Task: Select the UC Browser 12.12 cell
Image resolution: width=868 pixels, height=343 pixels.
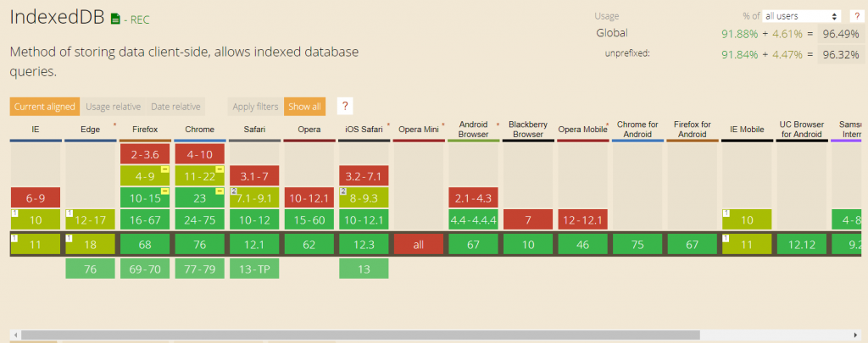Action: [x=802, y=244]
